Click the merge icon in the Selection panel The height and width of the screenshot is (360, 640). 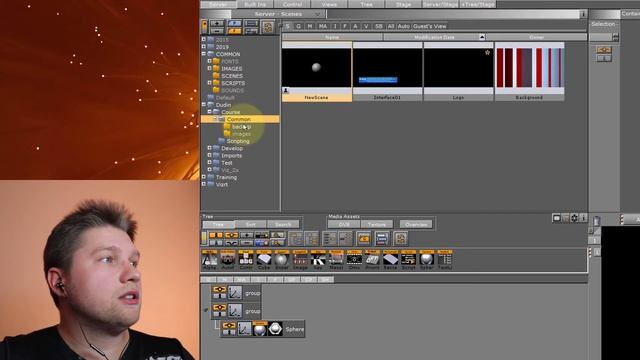click(x=604, y=50)
